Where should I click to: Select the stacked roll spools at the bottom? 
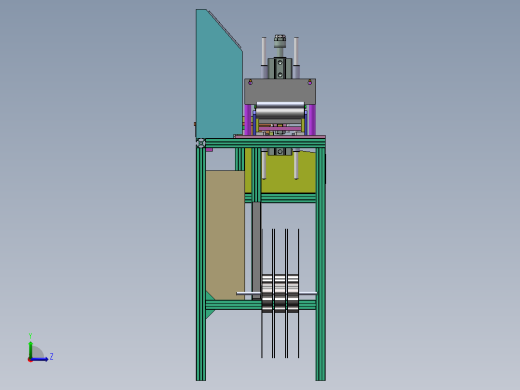280,293
